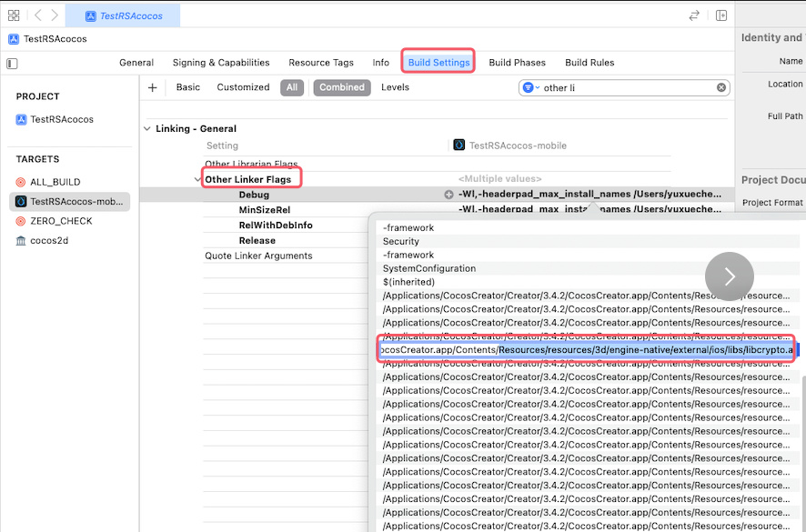The height and width of the screenshot is (532, 806).
Task: Switch to the Build Phases tab
Action: (x=517, y=63)
